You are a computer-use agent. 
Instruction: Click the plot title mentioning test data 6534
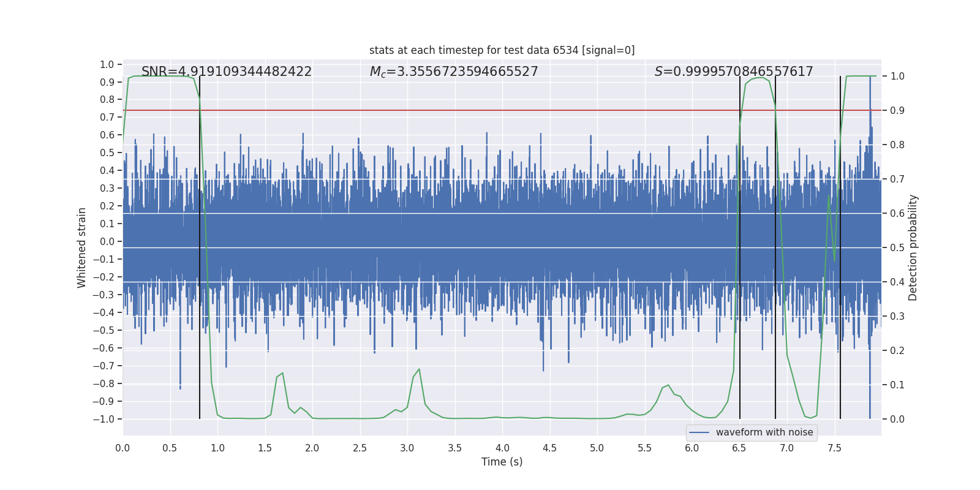tap(502, 50)
